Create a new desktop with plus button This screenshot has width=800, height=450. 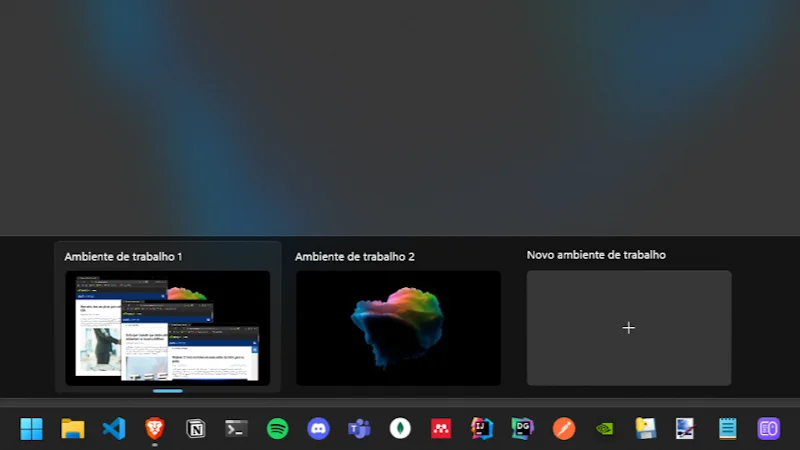tap(628, 328)
